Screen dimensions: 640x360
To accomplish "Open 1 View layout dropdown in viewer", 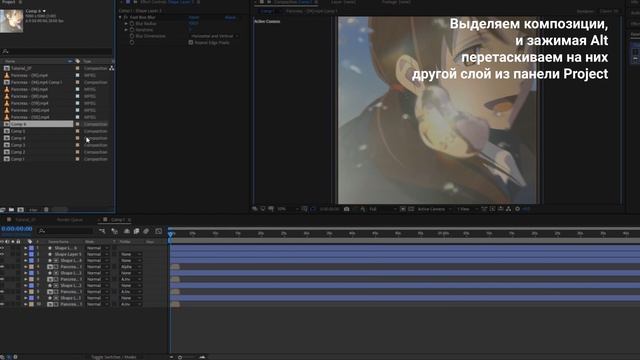I will coord(467,209).
